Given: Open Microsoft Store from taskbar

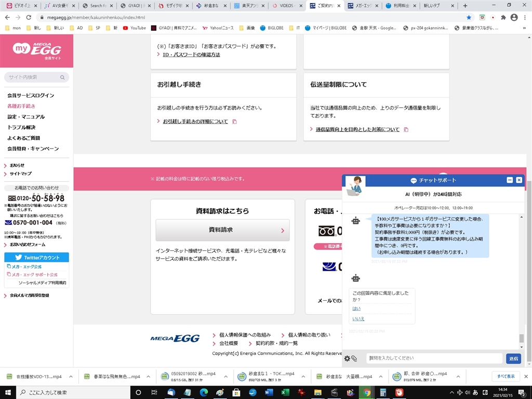Looking at the screenshot, I should pyautogui.click(x=236, y=393).
